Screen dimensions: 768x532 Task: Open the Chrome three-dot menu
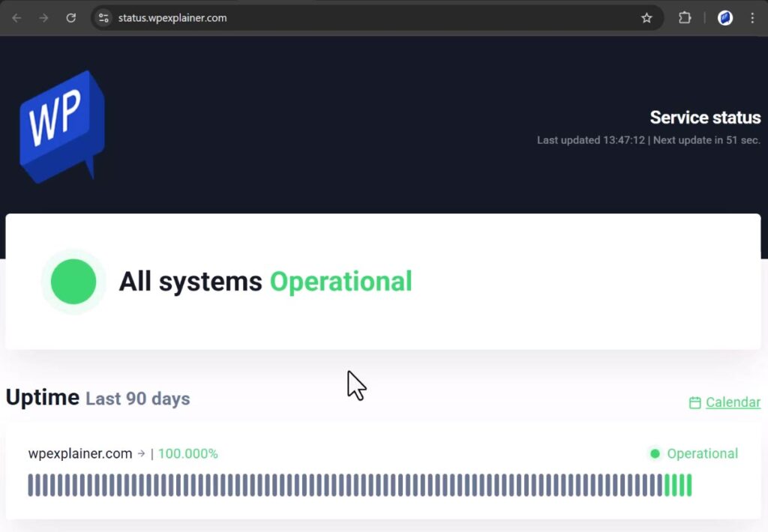click(x=753, y=18)
